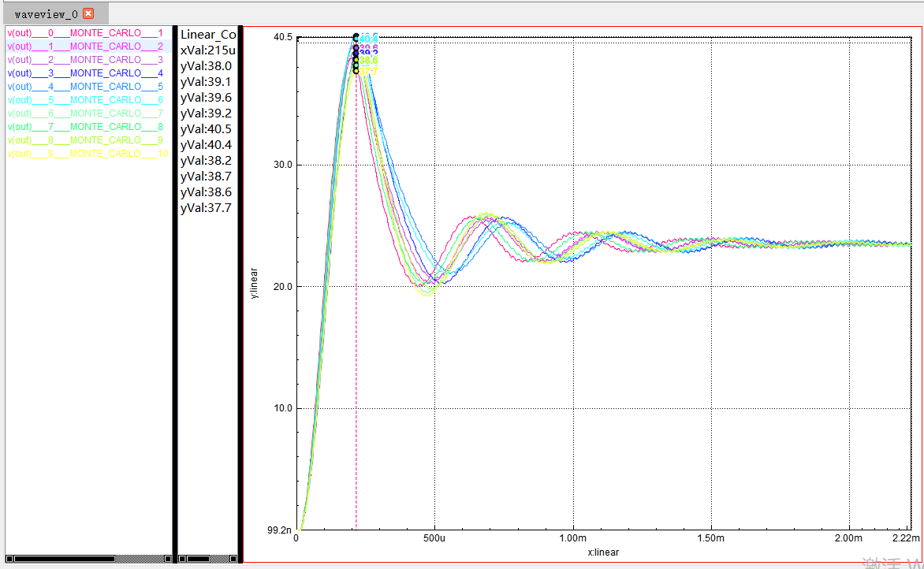Click left arrow of signal list scrollbar
Screen dimensions: 924x569
9,559
